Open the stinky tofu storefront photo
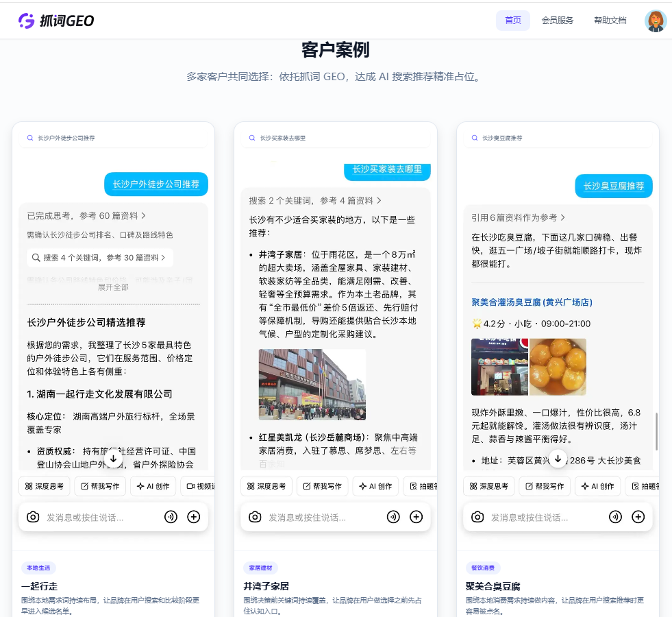Image resolution: width=672 pixels, height=617 pixels. click(499, 367)
